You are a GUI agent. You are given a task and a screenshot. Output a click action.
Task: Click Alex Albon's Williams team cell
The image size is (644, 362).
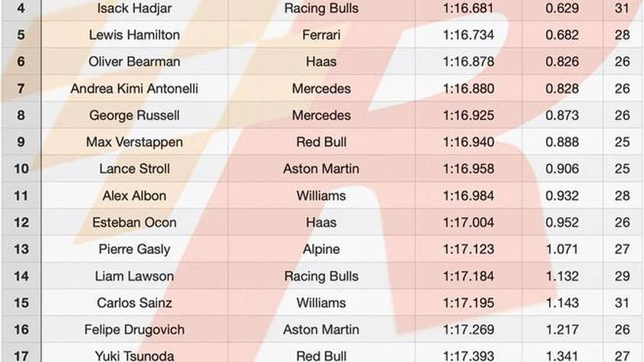point(321,196)
